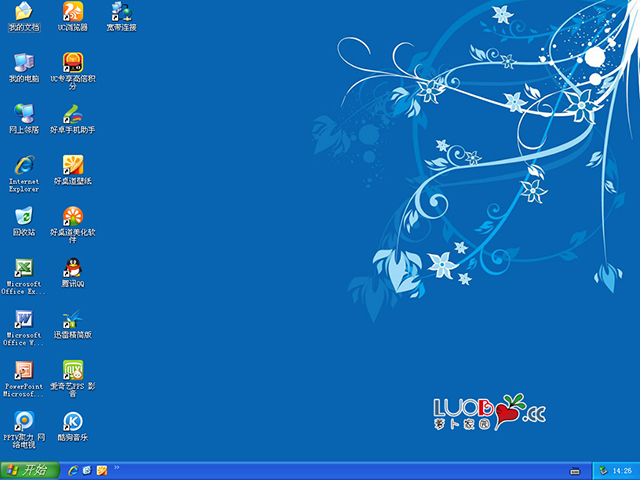Image resolution: width=640 pixels, height=480 pixels.
Task: Select the 好桌道壁纸 wallpaper shortcut
Action: tap(73, 165)
